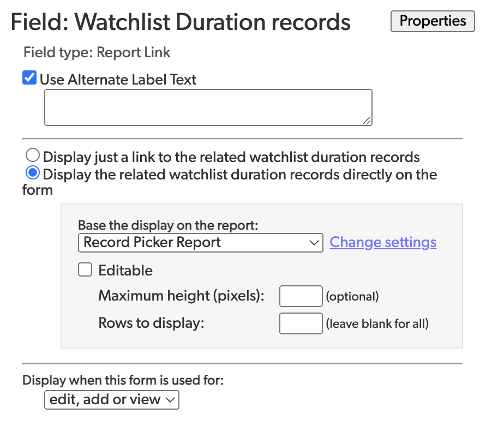Open the Record Picker Report dropdown
Screen dimensions: 504x432
[200, 243]
